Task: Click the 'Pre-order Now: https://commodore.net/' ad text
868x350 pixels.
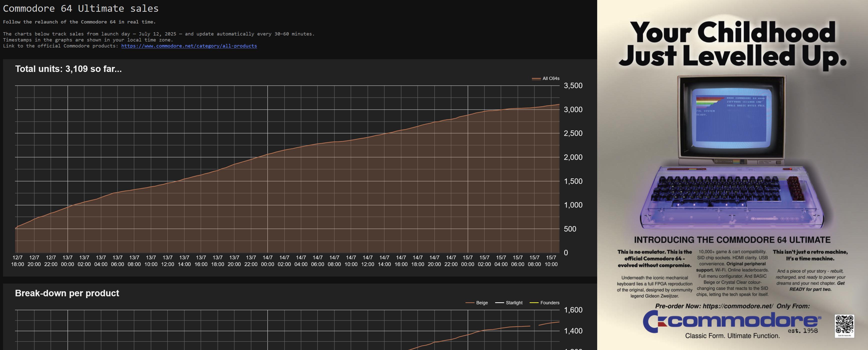Action: [714, 306]
